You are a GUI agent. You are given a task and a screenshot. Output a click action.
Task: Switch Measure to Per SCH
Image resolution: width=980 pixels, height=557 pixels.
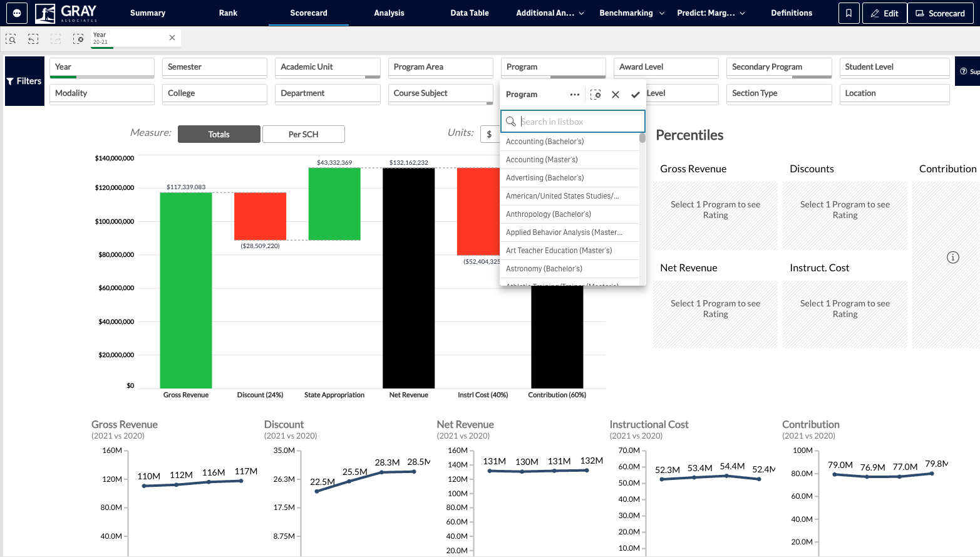(x=303, y=134)
